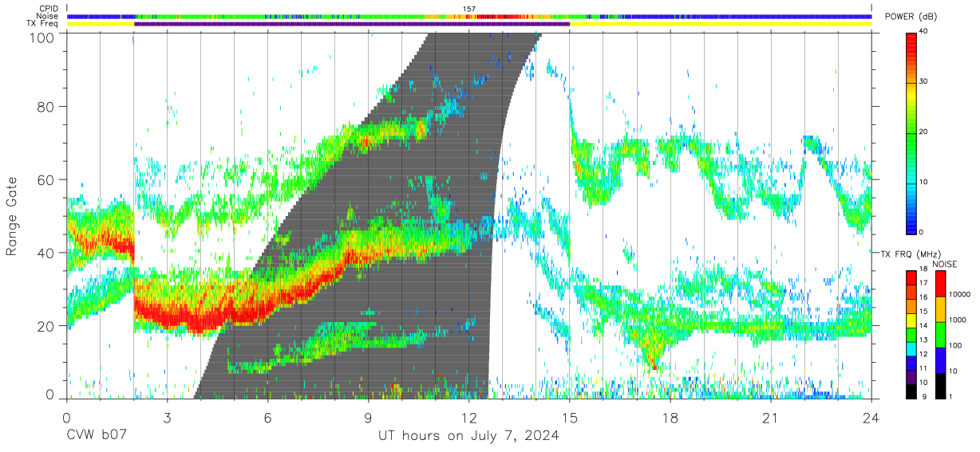Click the x-axis tick label '9'
980x452 pixels.
click(369, 418)
